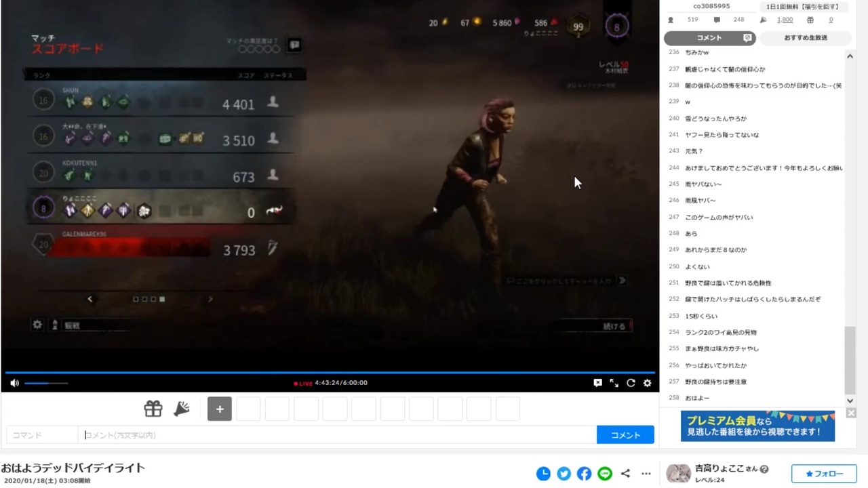Click comment 250 よくない
868x488 pixels.
pos(697,266)
